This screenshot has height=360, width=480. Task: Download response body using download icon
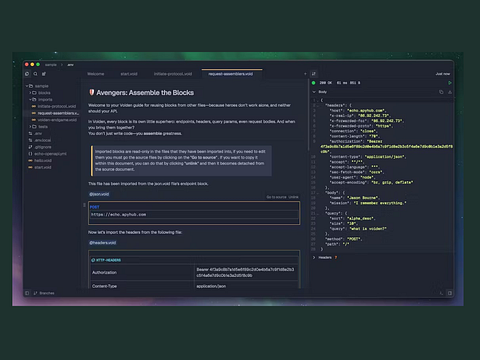[450, 92]
